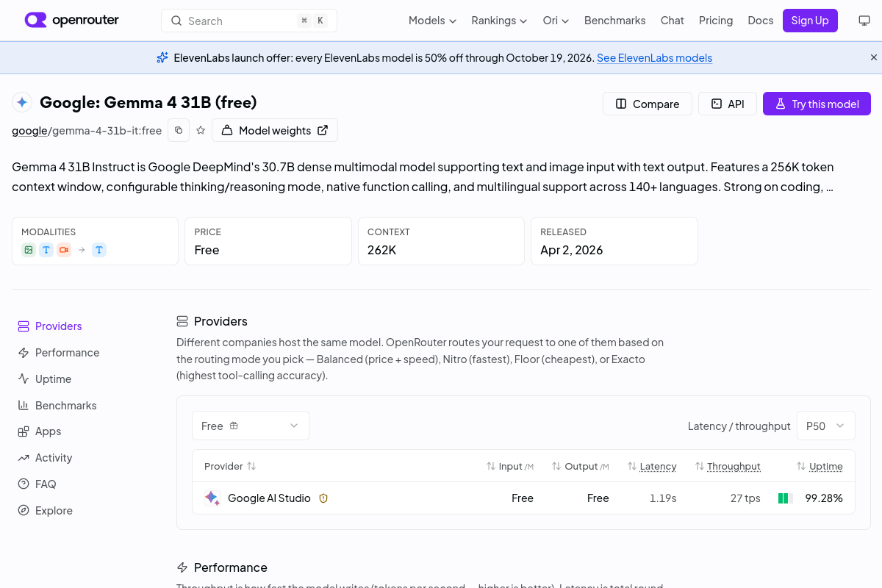Expand the Models menu
Screen dimensions: 882x588
(x=432, y=21)
